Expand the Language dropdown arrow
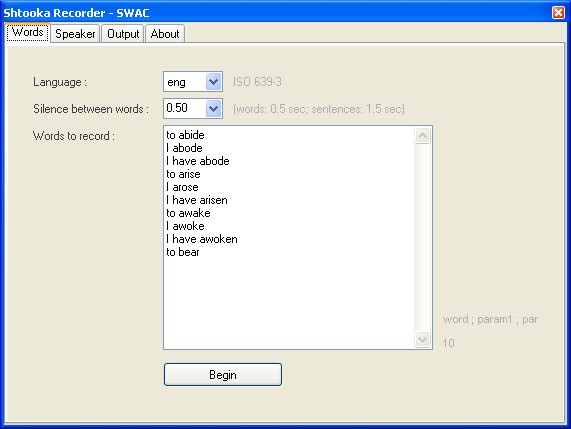Image resolution: width=571 pixels, height=429 pixels. pyautogui.click(x=214, y=82)
